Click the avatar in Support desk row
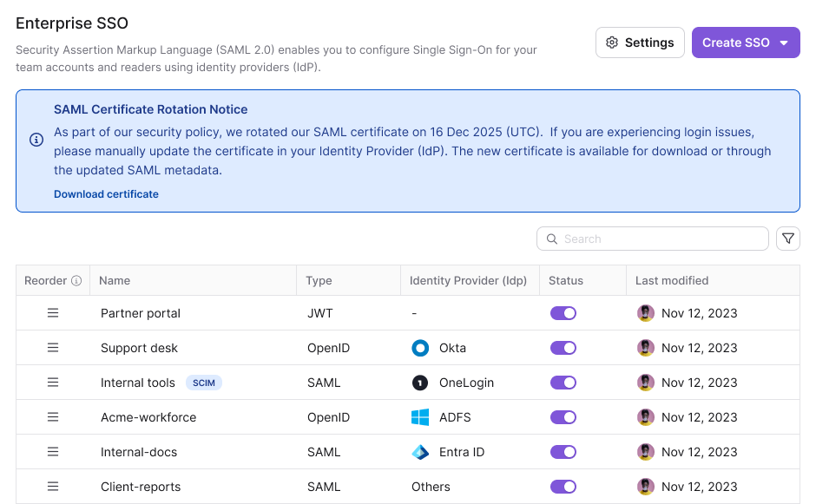The height and width of the screenshot is (504, 816). [x=646, y=348]
